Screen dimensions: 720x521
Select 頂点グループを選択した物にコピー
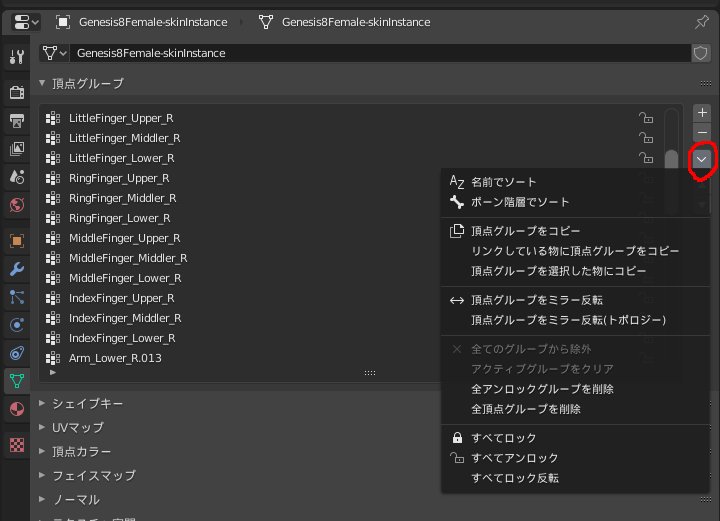(575, 271)
